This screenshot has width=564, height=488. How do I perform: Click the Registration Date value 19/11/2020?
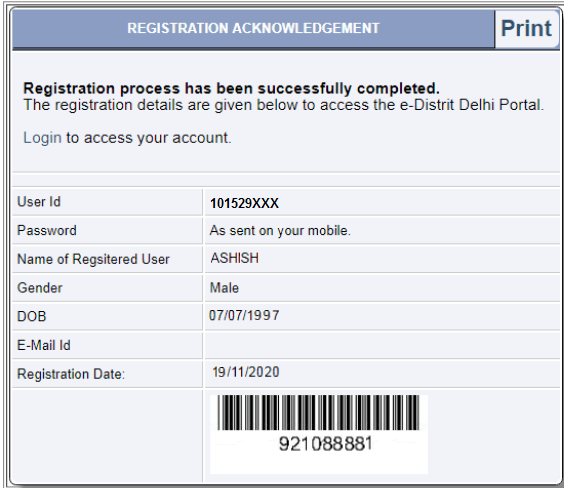click(x=246, y=372)
